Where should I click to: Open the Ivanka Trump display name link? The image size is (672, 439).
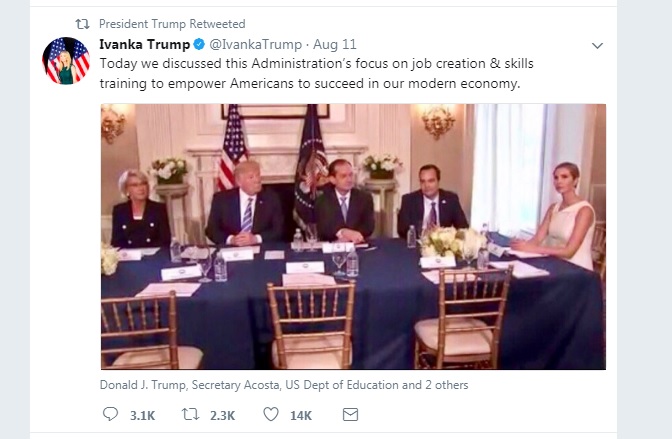(x=144, y=44)
